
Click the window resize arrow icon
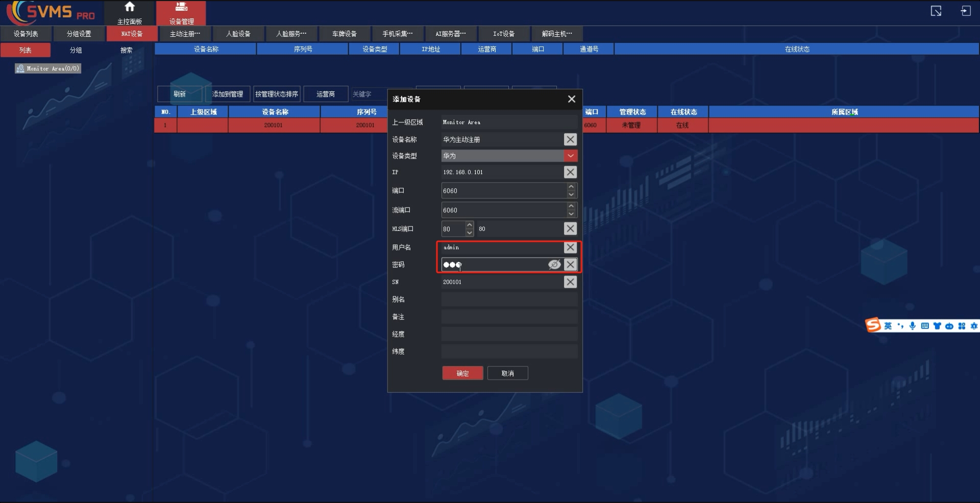[936, 11]
